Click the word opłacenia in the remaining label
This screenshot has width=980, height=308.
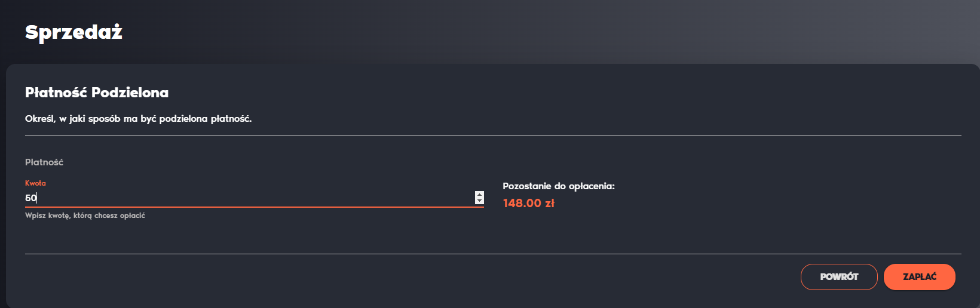592,186
